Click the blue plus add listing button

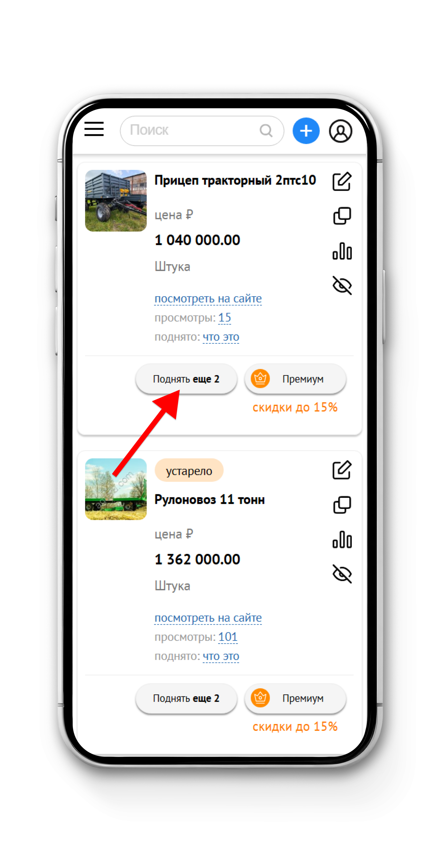coord(306,131)
